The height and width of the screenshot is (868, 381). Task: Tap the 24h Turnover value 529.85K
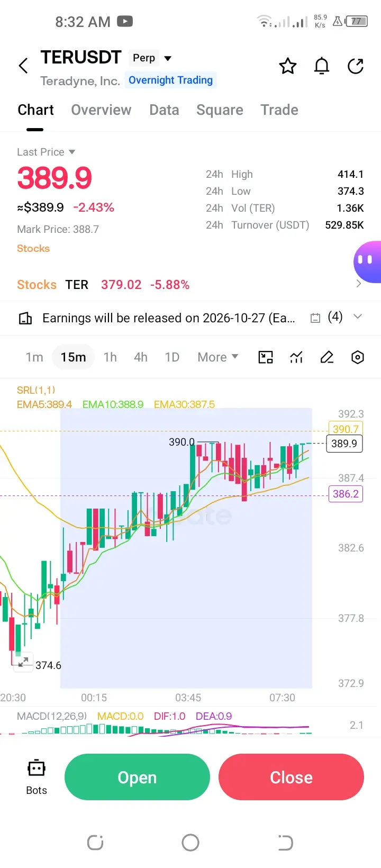click(344, 225)
